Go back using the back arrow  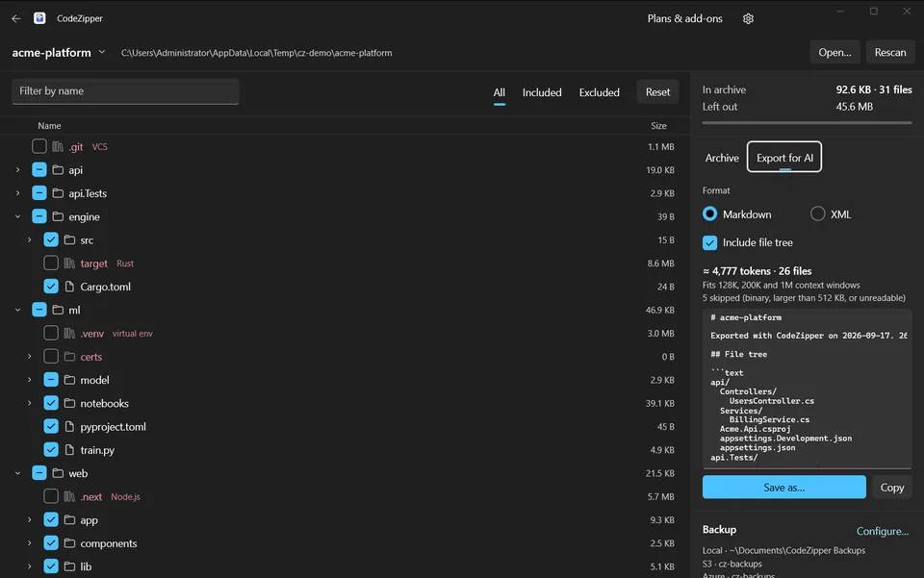pyautogui.click(x=16, y=18)
